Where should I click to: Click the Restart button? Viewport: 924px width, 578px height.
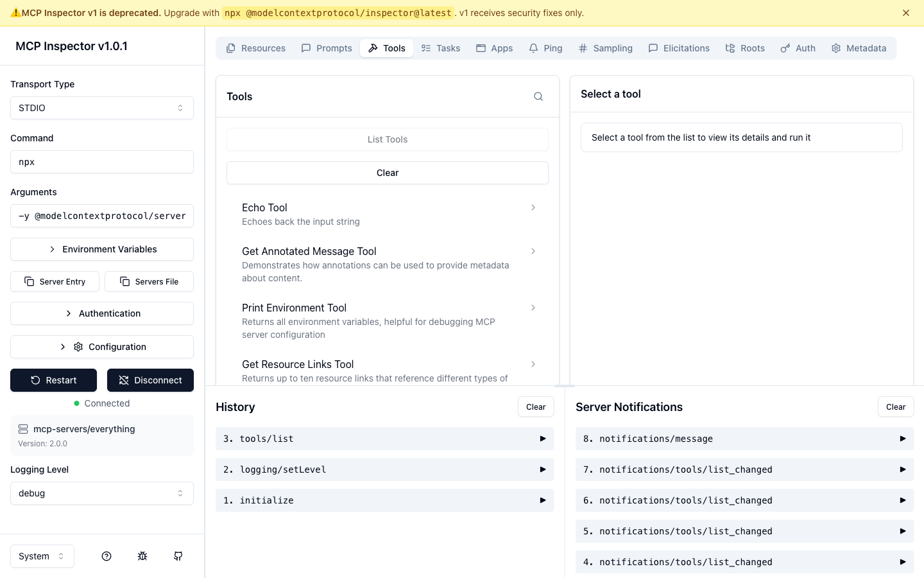coord(54,380)
